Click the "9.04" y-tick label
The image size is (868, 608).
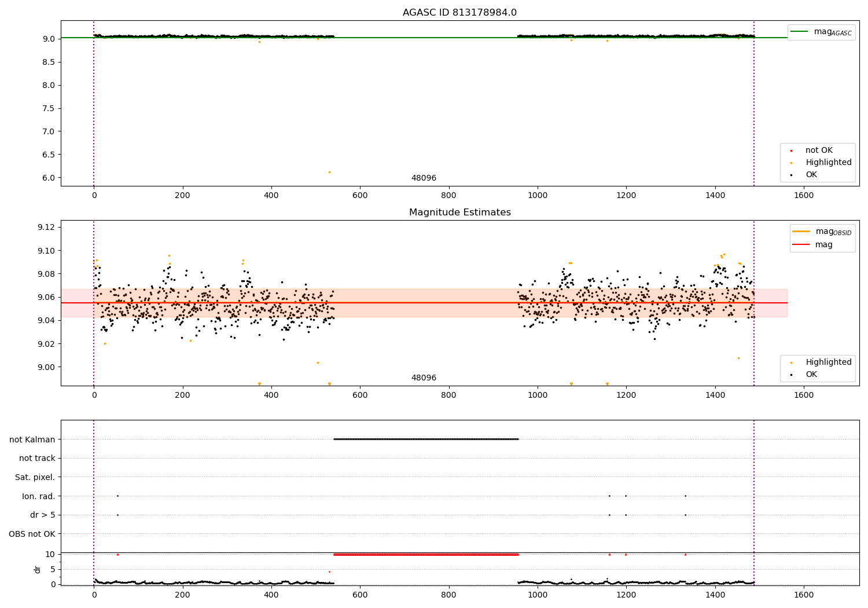[46, 320]
